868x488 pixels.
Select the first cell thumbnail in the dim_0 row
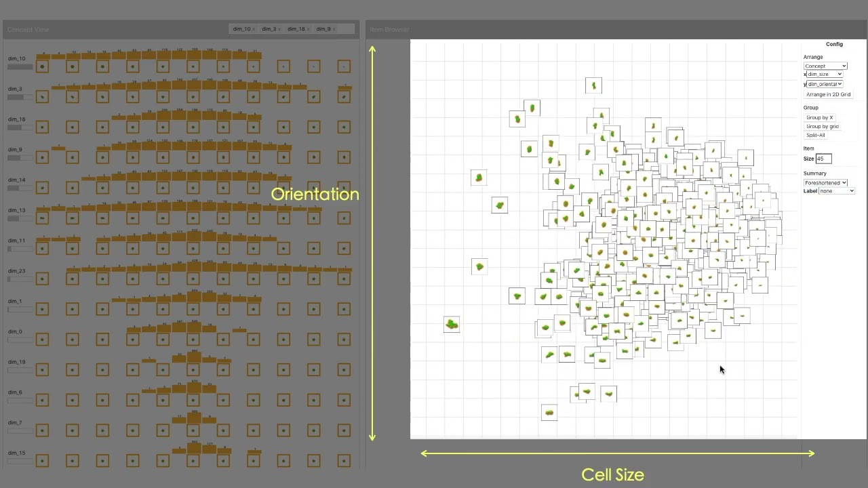tap(42, 340)
